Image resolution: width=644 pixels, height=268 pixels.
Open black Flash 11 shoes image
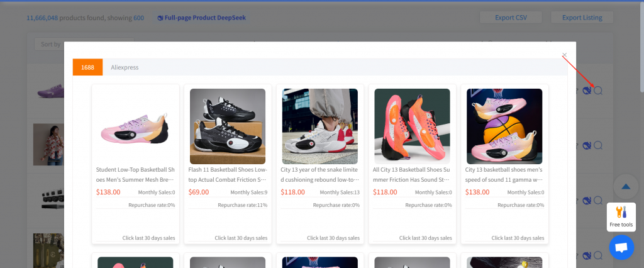228,126
